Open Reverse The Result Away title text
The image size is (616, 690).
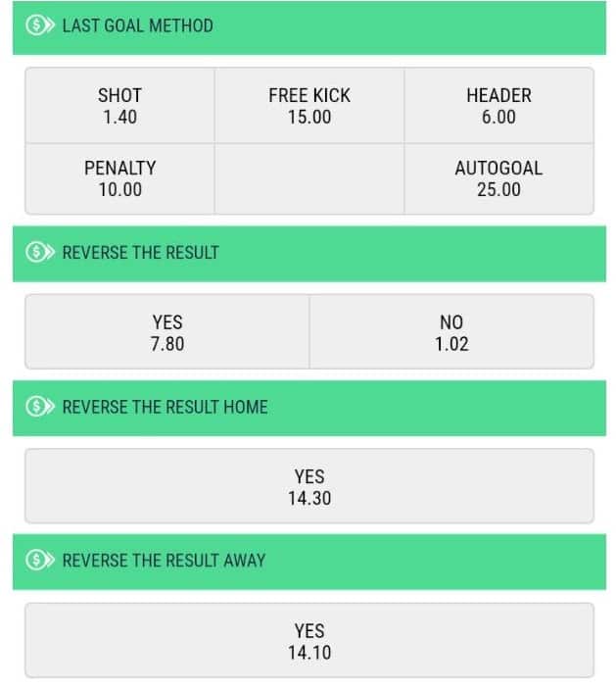(164, 561)
